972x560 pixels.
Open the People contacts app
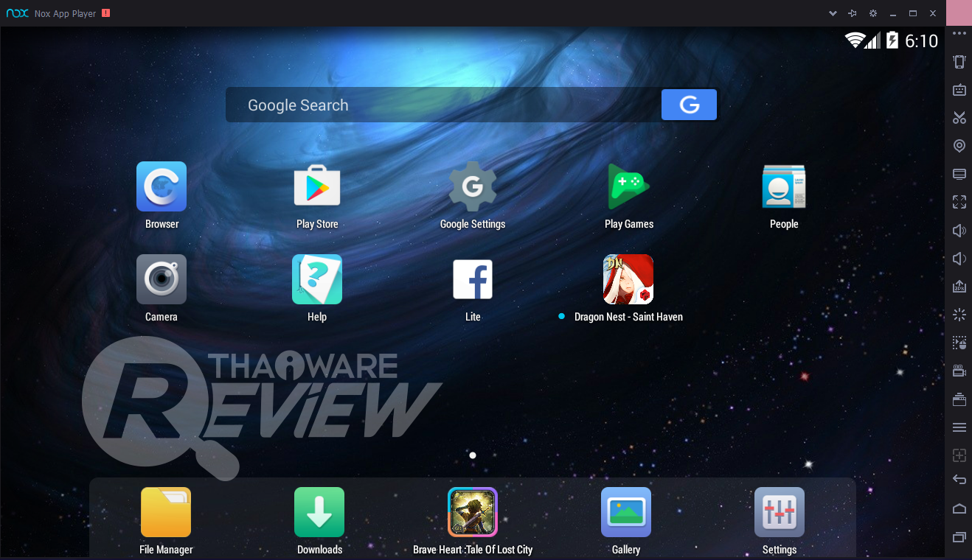click(784, 186)
